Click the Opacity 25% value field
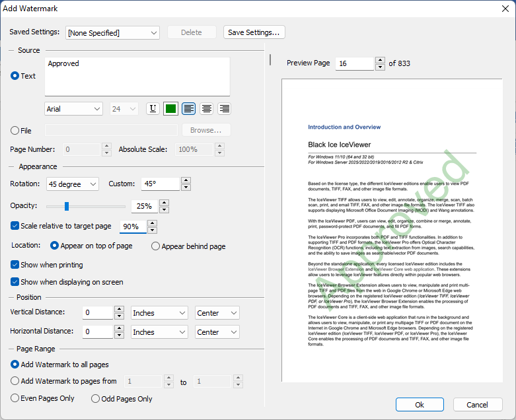The height and width of the screenshot is (420, 516). click(x=145, y=206)
